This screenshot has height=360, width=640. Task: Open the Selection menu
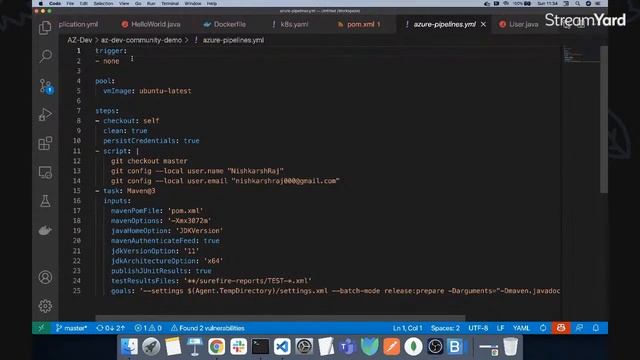pyautogui.click(x=103, y=4)
